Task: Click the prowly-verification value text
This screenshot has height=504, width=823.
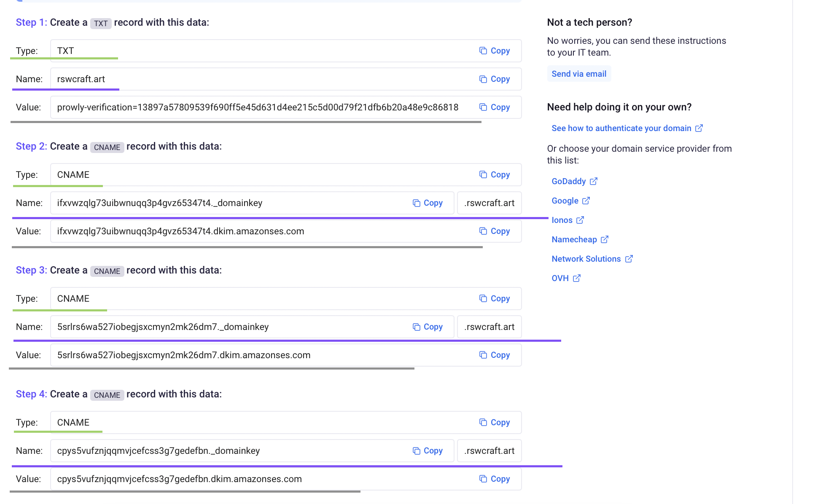Action: (258, 107)
